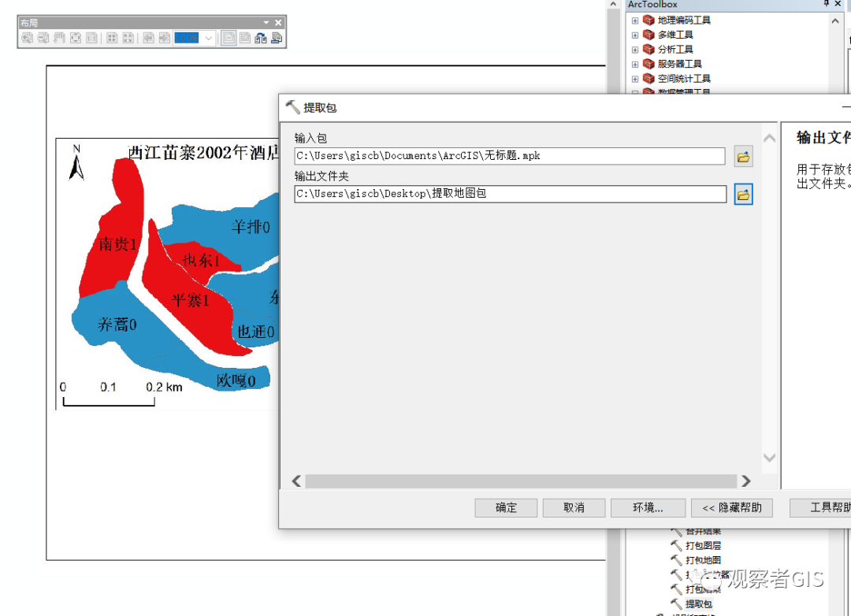
Task: Click dialog horizontal scrollbar right arrow
Action: pos(745,481)
